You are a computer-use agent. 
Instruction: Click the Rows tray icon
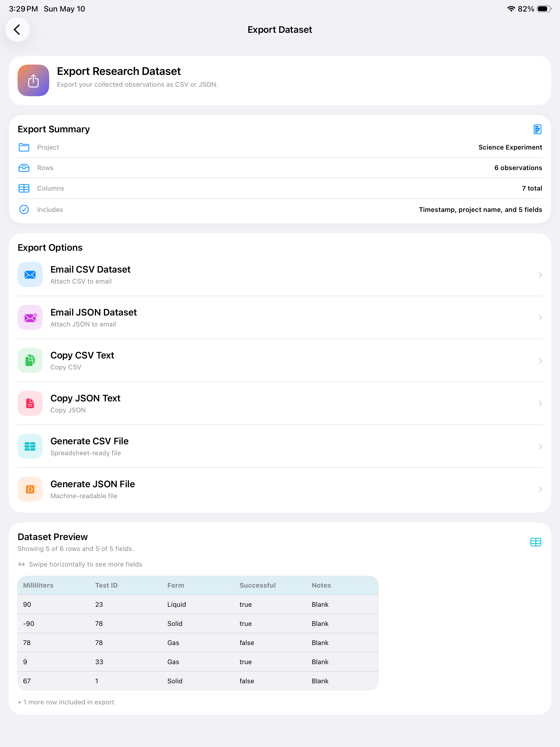[x=24, y=168]
